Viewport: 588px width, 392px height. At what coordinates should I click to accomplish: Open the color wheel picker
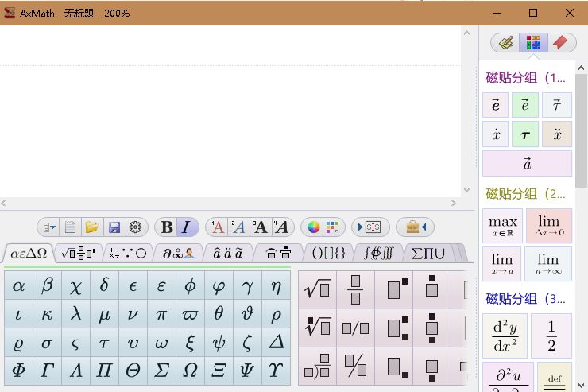313,227
